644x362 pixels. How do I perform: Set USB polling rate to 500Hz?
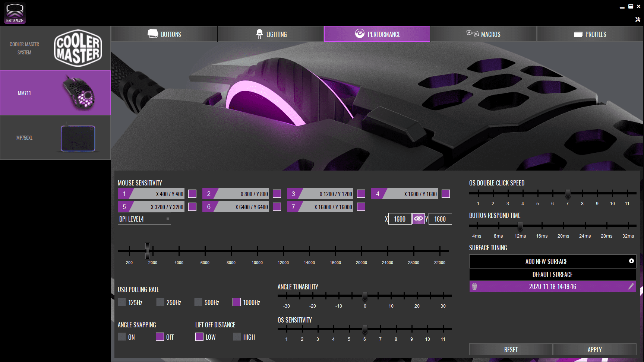click(198, 302)
